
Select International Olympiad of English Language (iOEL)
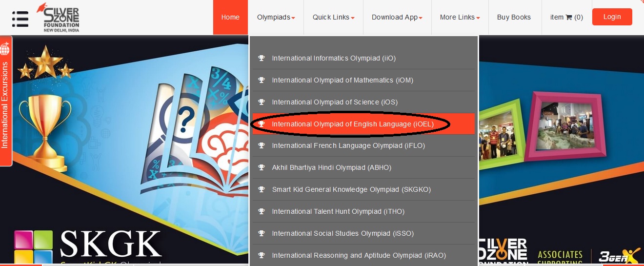point(363,124)
